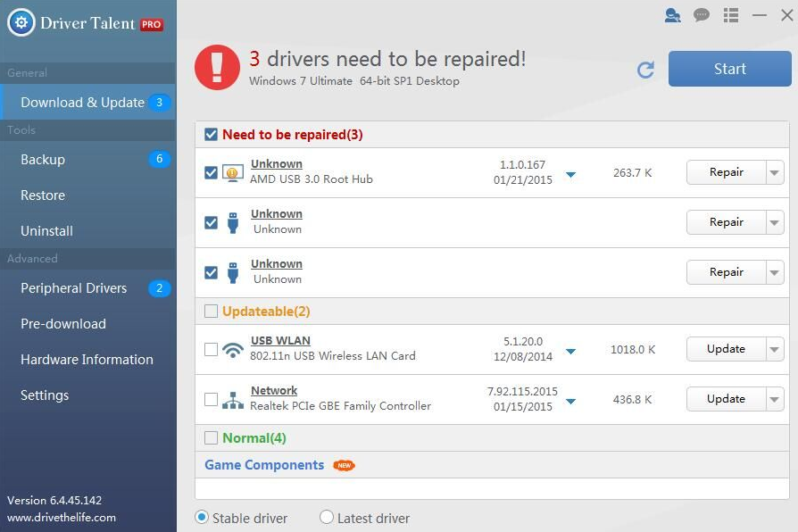Click the Version 6.4.45.142 label
798x532 pixels.
[x=54, y=501]
